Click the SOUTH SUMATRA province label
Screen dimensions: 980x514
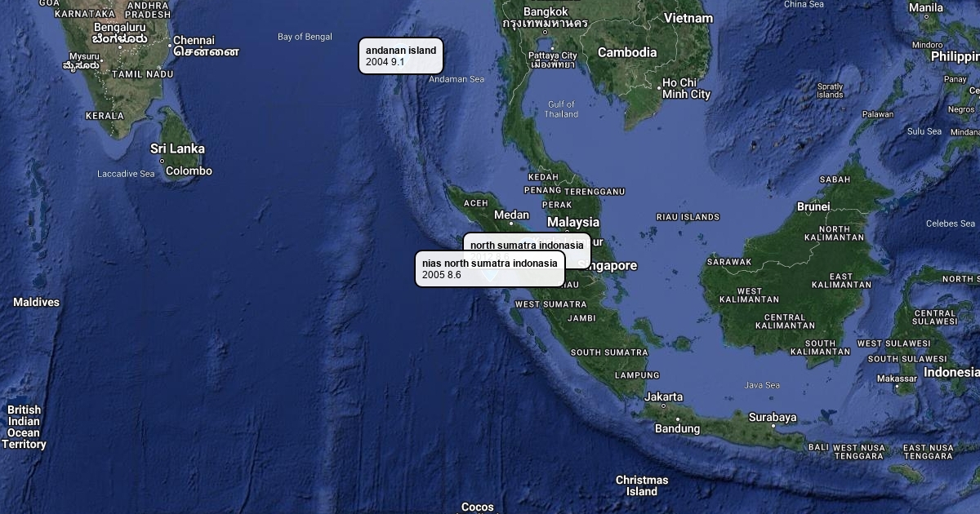point(609,352)
